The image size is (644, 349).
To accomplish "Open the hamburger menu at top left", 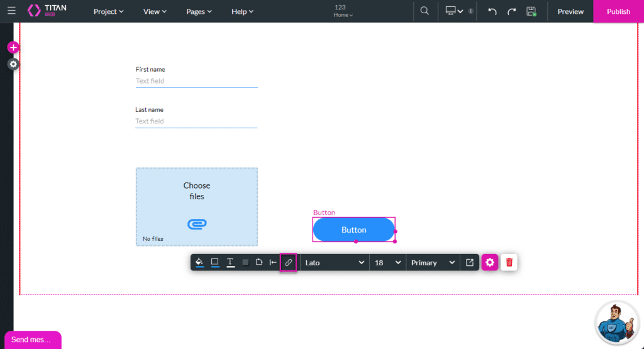I will click(x=11, y=11).
